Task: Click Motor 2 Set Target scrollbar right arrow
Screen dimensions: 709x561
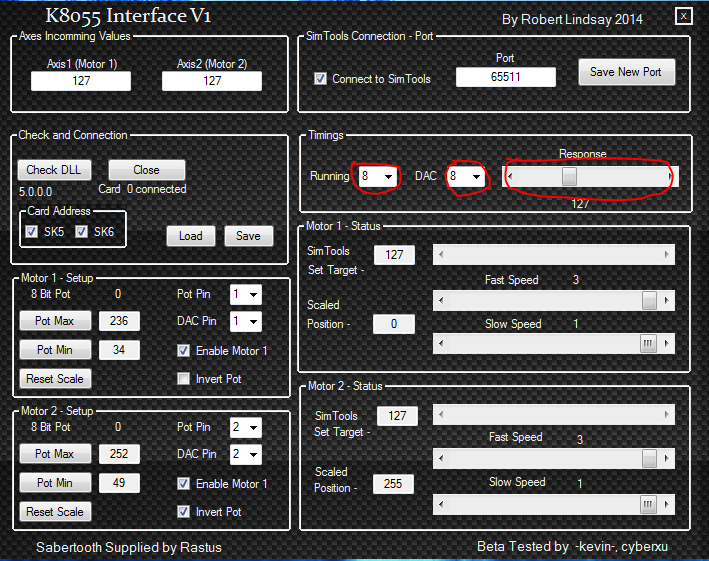Action: [667, 415]
